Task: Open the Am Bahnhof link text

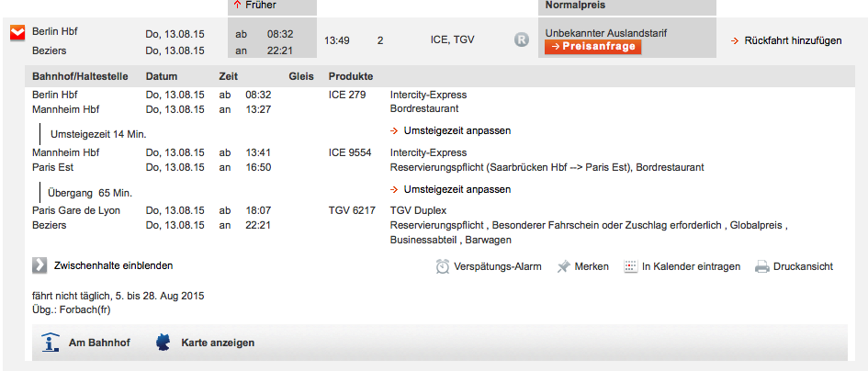Action: [99, 343]
